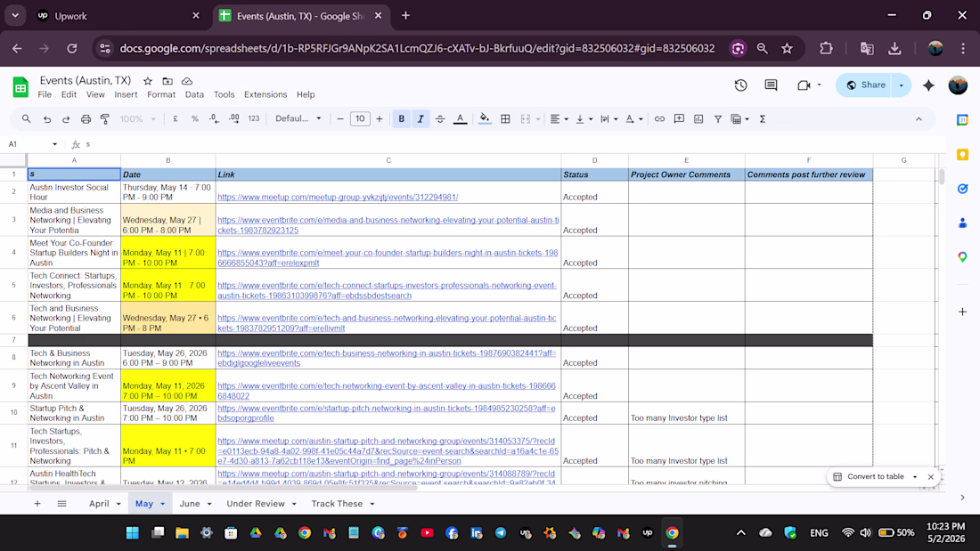Expand text rotation options
This screenshot has height=551, width=980.
641,118
